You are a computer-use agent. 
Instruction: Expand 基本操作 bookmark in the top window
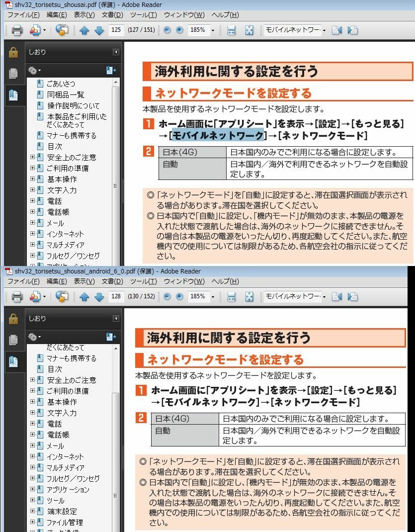[x=32, y=179]
